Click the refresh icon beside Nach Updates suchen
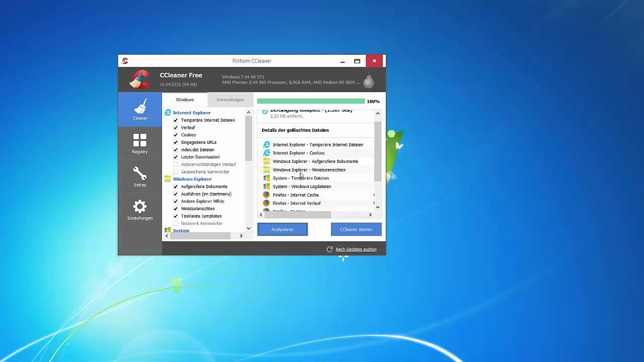Viewport: 644px width, 362px height. pos(330,249)
